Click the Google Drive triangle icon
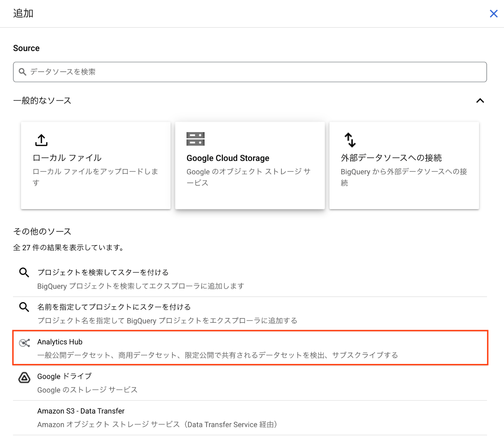Viewport: 504px width, 441px height. click(24, 377)
